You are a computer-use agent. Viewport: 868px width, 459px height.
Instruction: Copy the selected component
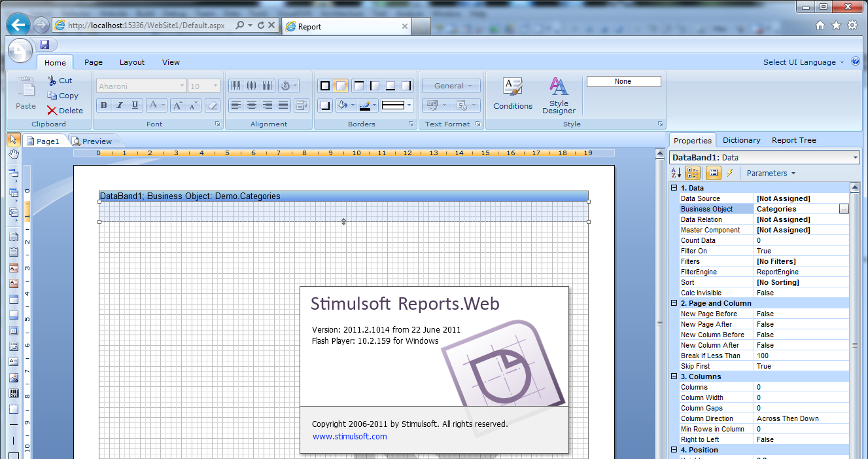(x=63, y=96)
